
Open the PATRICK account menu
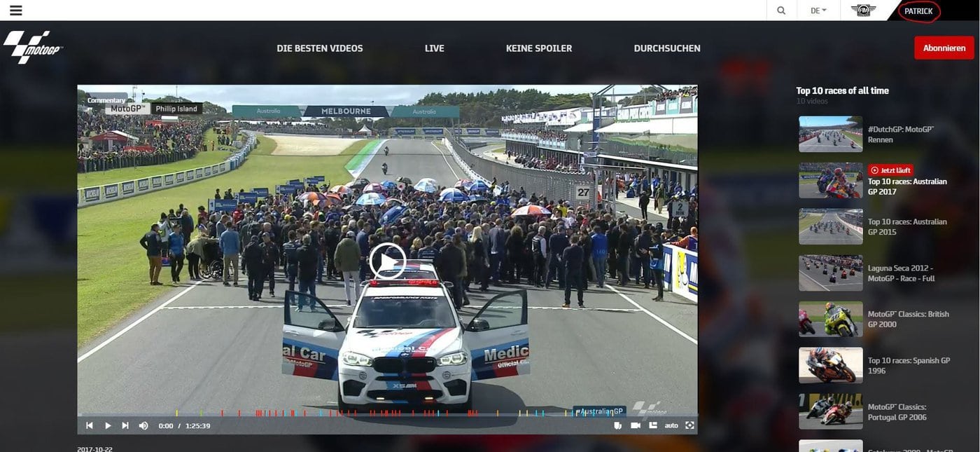point(918,11)
